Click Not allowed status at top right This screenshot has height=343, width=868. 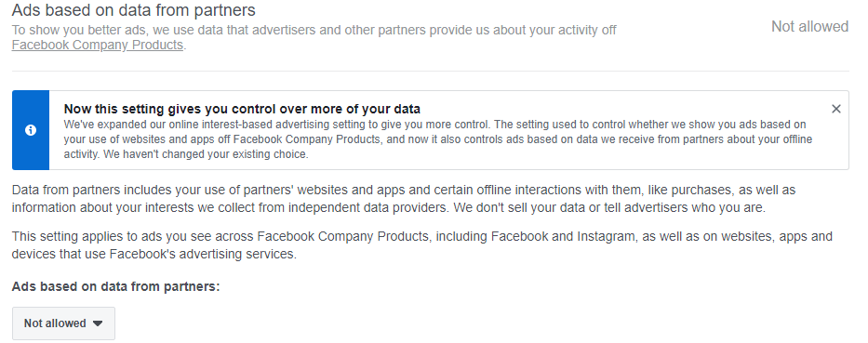point(809,27)
